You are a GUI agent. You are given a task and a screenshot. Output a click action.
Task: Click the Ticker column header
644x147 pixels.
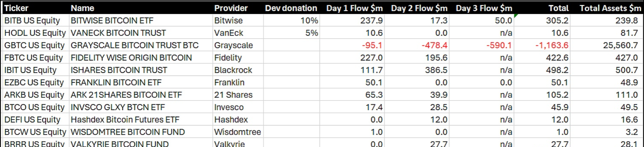tap(16, 8)
